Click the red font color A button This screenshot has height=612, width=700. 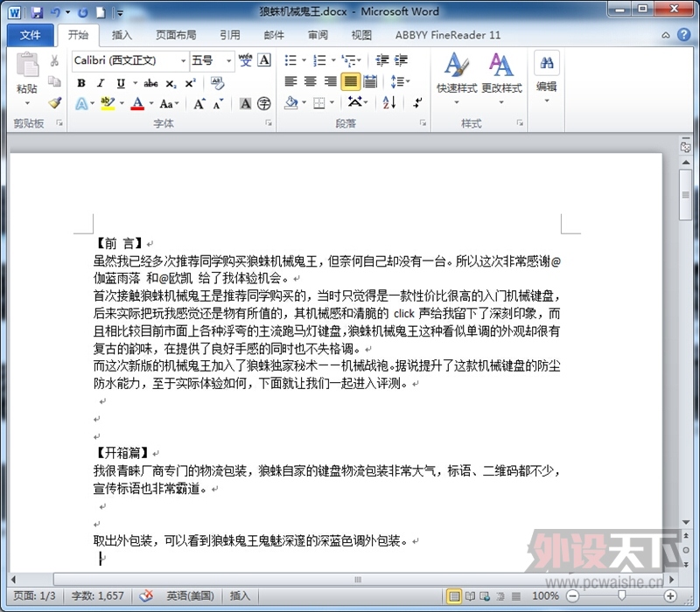(x=137, y=103)
